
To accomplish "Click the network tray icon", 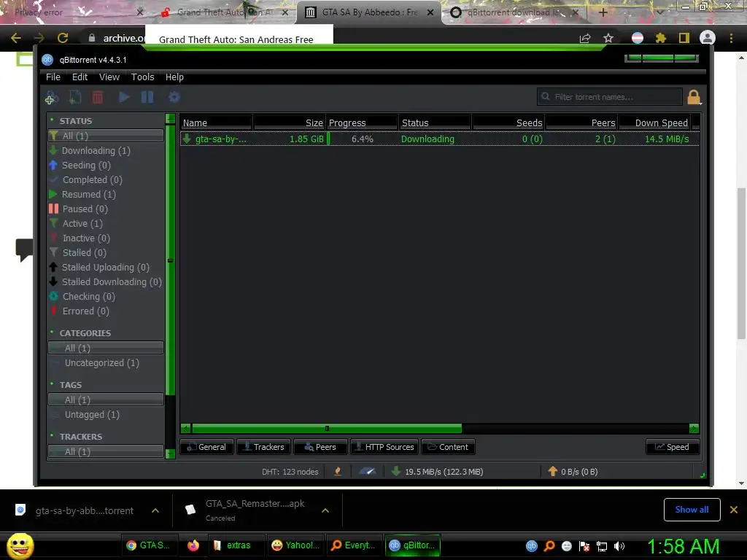I will coord(602,545).
